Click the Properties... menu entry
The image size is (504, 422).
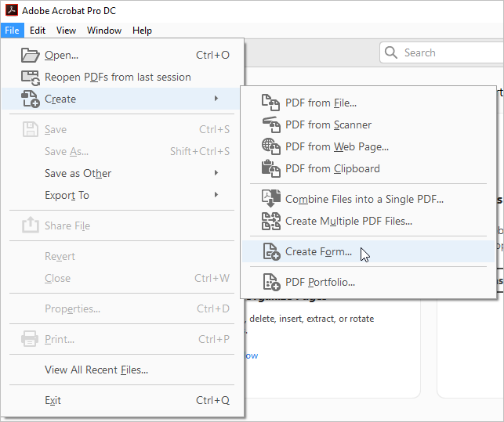pos(121,308)
